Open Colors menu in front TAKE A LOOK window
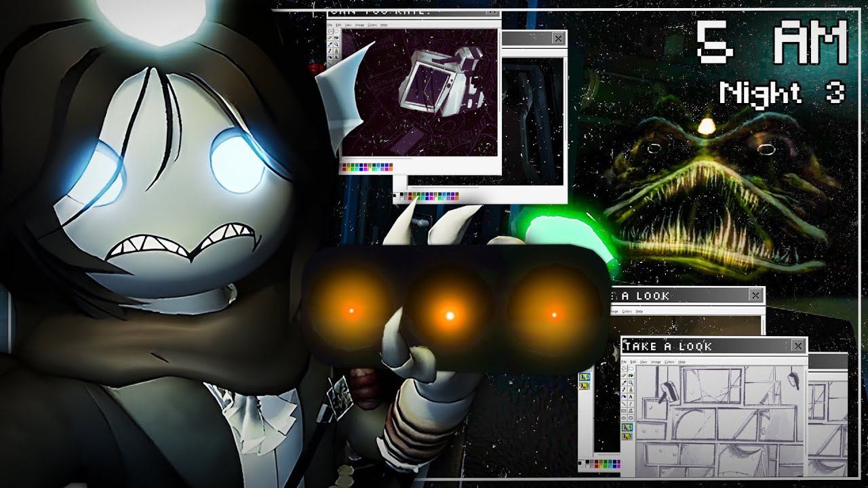The image size is (868, 488). click(670, 362)
